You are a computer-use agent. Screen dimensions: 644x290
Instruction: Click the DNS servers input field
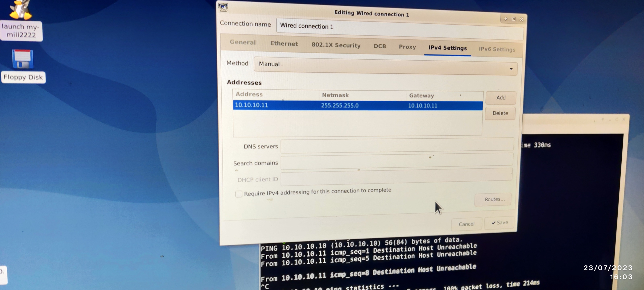pos(397,145)
